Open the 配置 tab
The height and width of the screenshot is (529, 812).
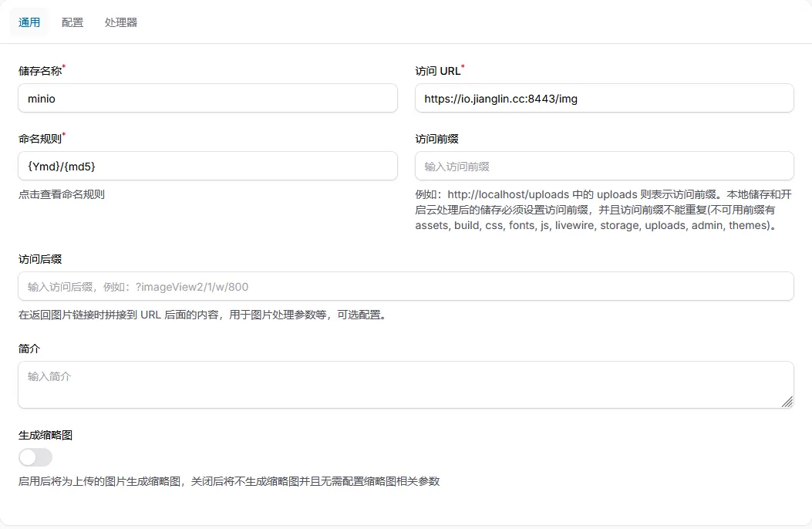(x=72, y=22)
